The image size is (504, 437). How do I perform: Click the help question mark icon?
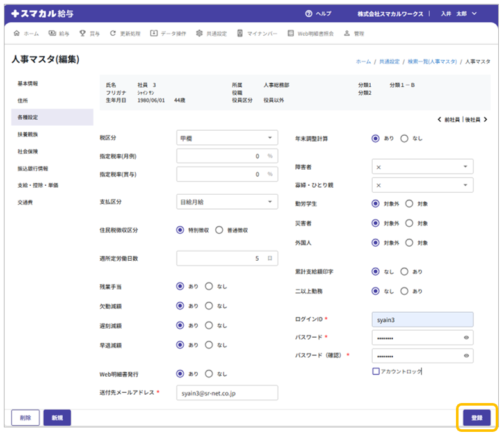point(309,13)
